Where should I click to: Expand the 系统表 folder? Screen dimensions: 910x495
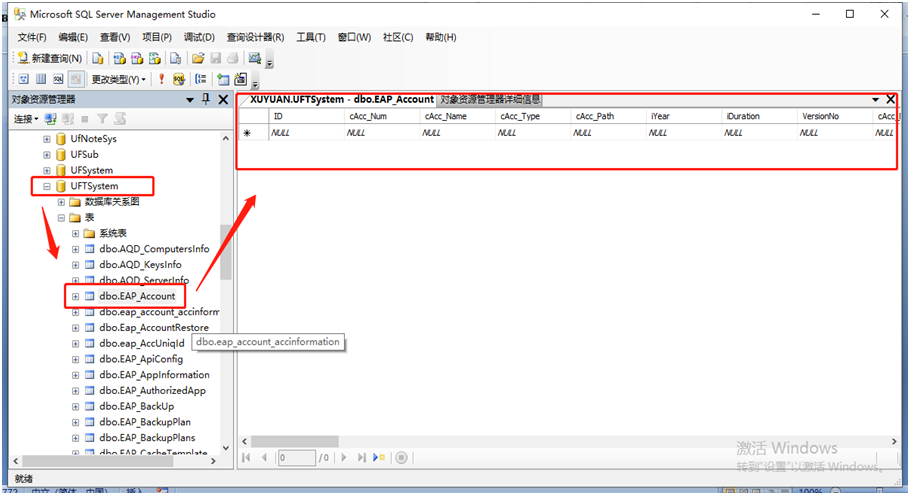(x=75, y=233)
